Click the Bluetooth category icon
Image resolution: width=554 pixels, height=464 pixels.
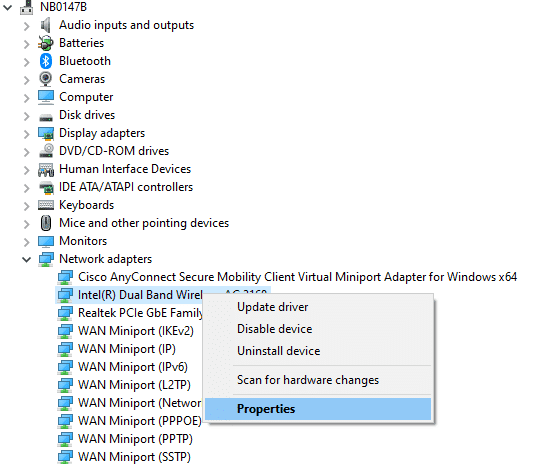pyautogui.click(x=46, y=61)
